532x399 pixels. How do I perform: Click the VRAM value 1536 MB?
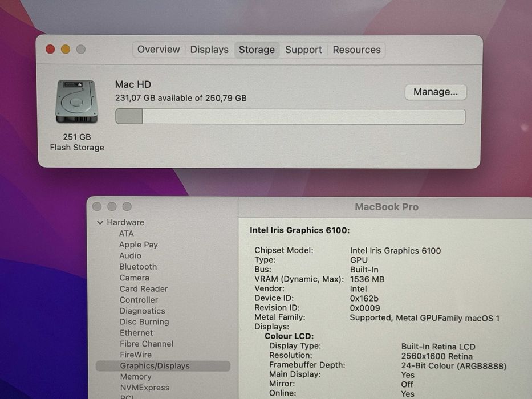[x=367, y=279]
